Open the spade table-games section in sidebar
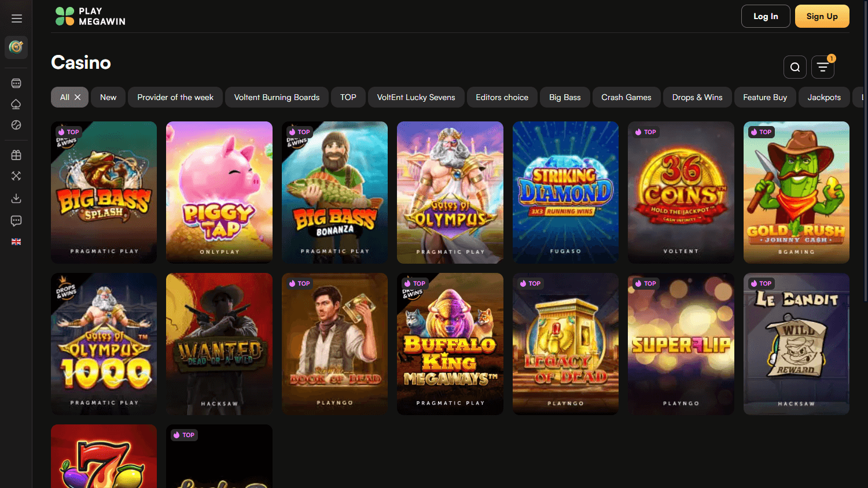The width and height of the screenshot is (868, 488). (x=16, y=104)
